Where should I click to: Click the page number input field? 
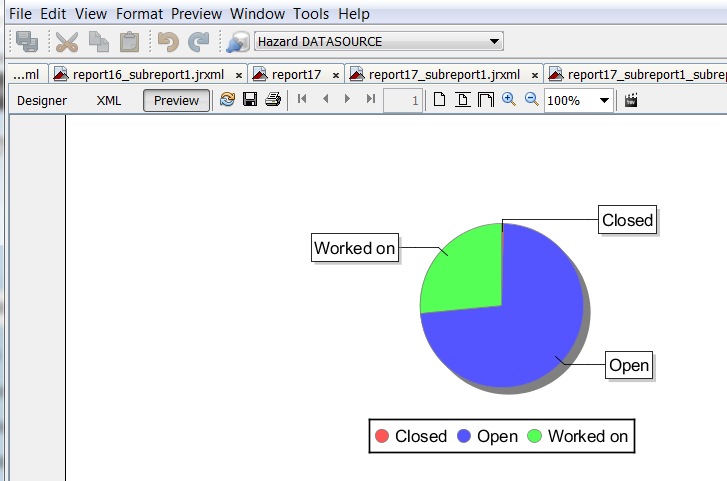[x=403, y=100]
